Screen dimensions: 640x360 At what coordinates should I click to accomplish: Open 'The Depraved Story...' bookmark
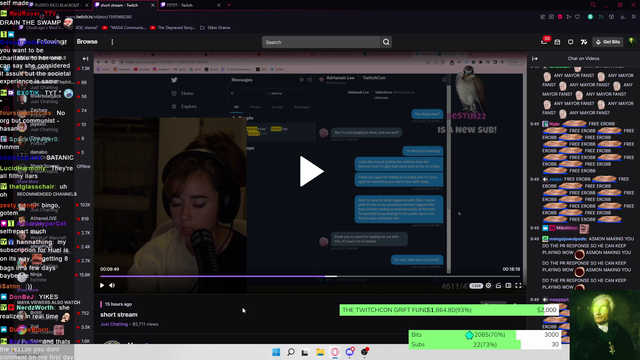click(173, 28)
